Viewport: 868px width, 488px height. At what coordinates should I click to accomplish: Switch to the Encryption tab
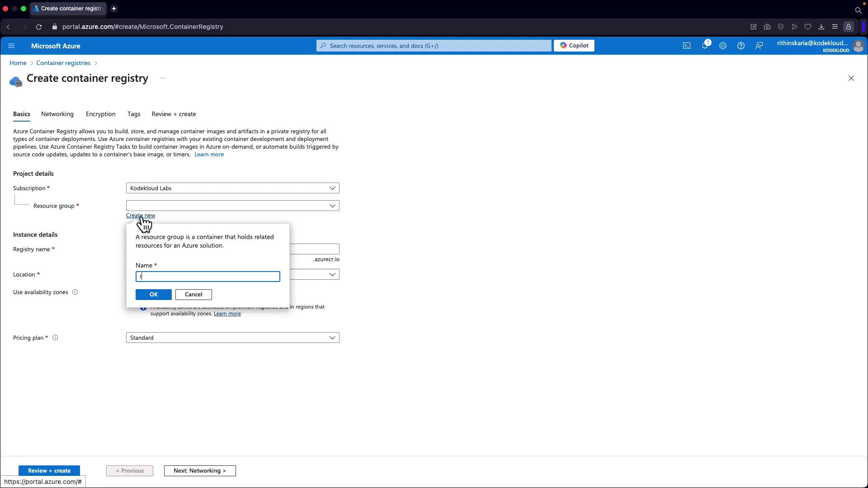click(100, 114)
